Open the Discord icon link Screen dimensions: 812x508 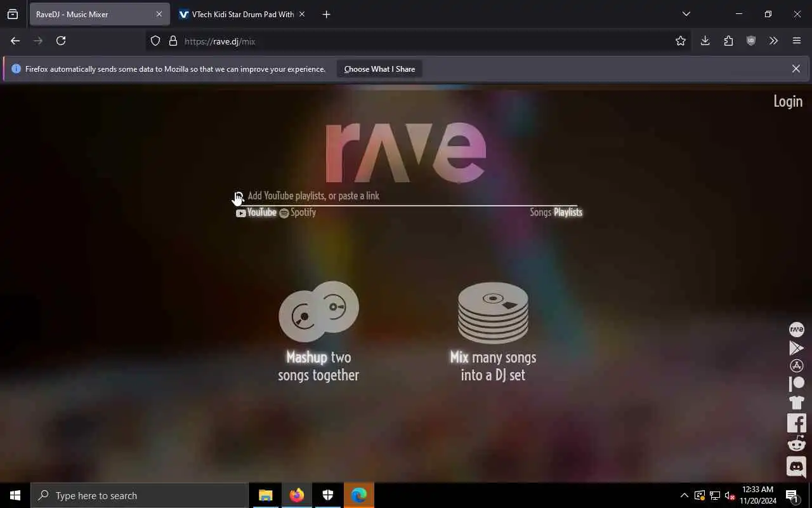[796, 467]
